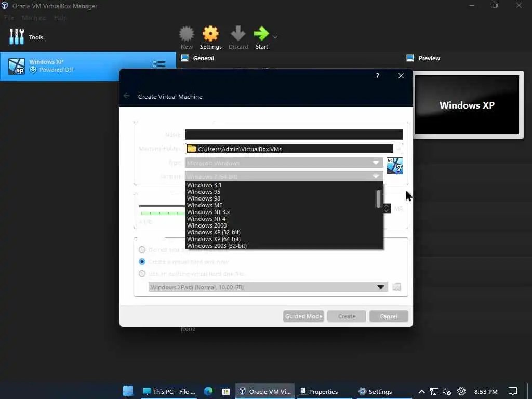Click the Preview section header icon
Screen dimensions: 532x399
point(410,58)
